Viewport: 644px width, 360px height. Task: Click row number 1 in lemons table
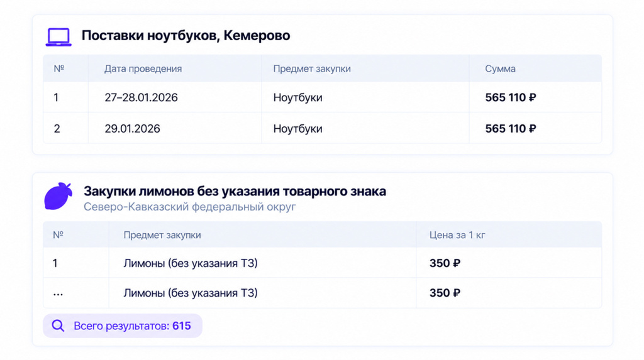point(55,263)
